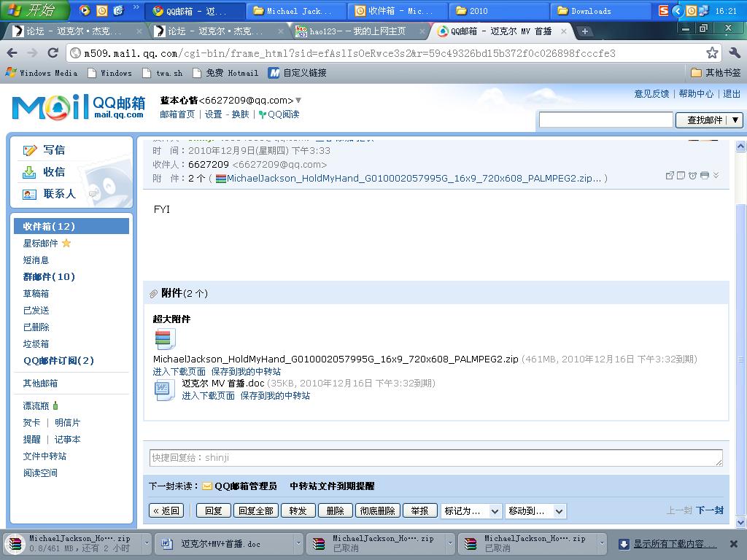Image resolution: width=747 pixels, height=560 pixels.
Task: Expand mail header details double chevron
Action: pos(716,176)
